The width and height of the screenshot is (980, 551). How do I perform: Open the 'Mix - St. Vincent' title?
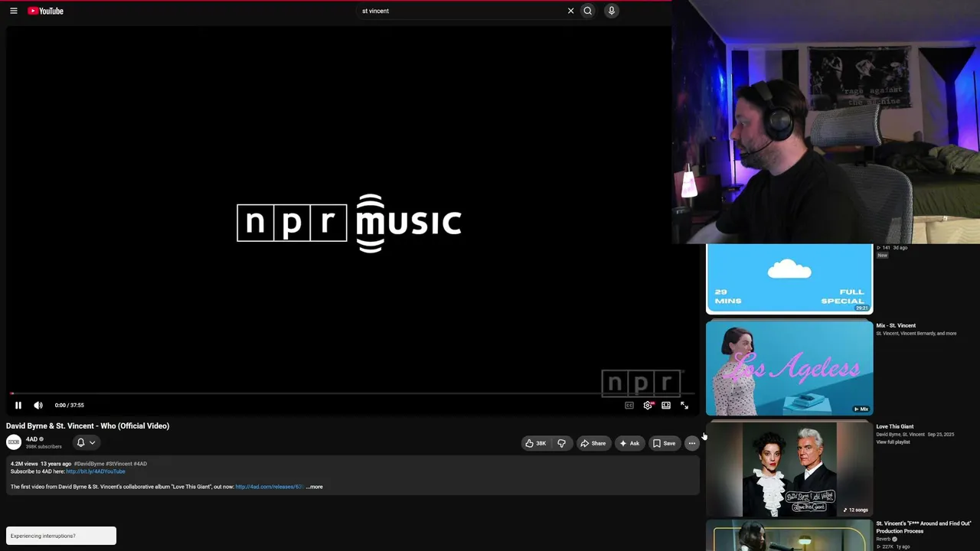896,326
